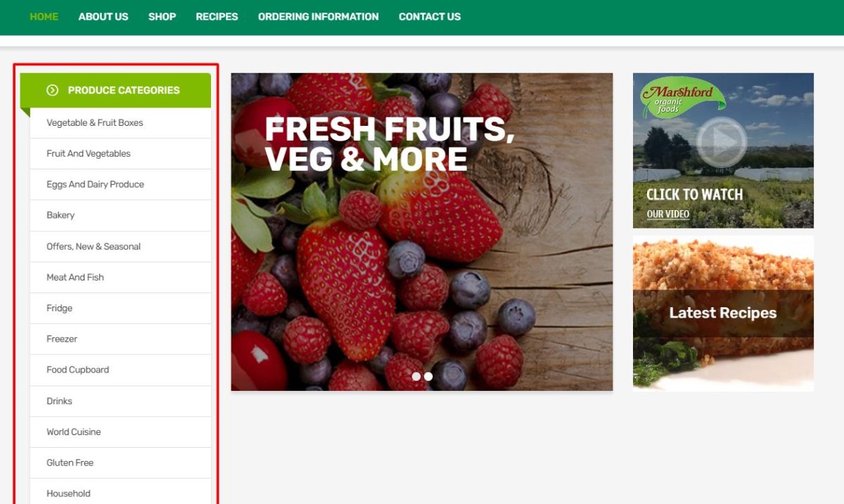Click the Latest Recipes image banner
The height and width of the screenshot is (504, 844).
[x=723, y=314]
